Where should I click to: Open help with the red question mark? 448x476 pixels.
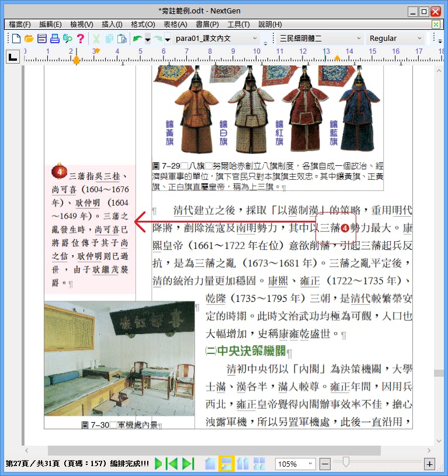coord(81,39)
